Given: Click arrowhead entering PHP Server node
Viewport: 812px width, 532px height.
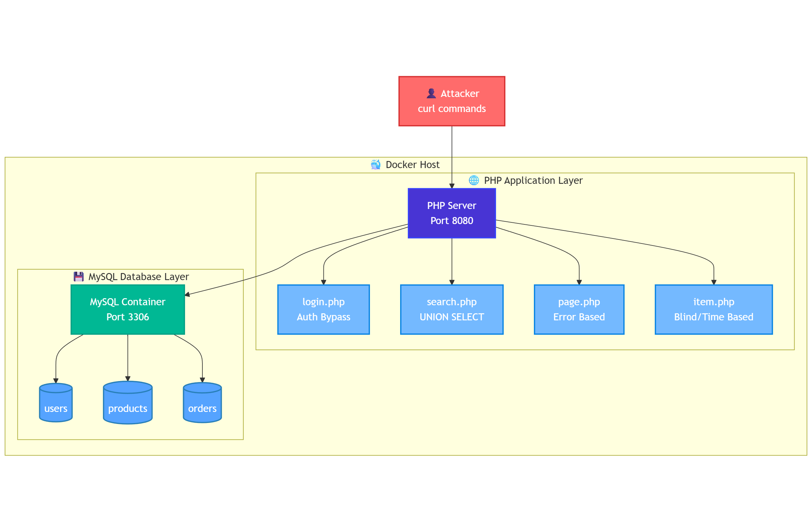Looking at the screenshot, I should click(x=452, y=186).
